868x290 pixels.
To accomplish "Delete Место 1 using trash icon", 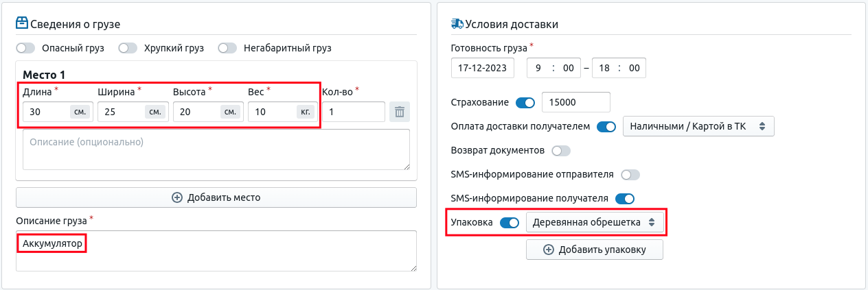I will (x=400, y=112).
